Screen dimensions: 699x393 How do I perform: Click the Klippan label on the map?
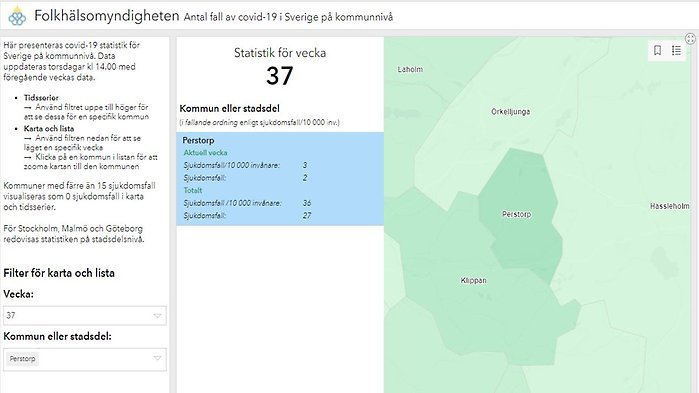(473, 280)
